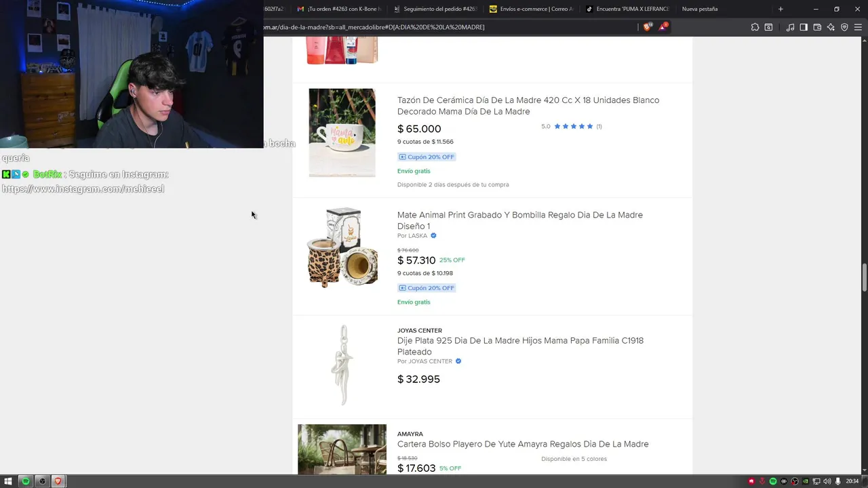The width and height of the screenshot is (868, 488).
Task: Open the browser hamburger menu
Action: point(858,27)
